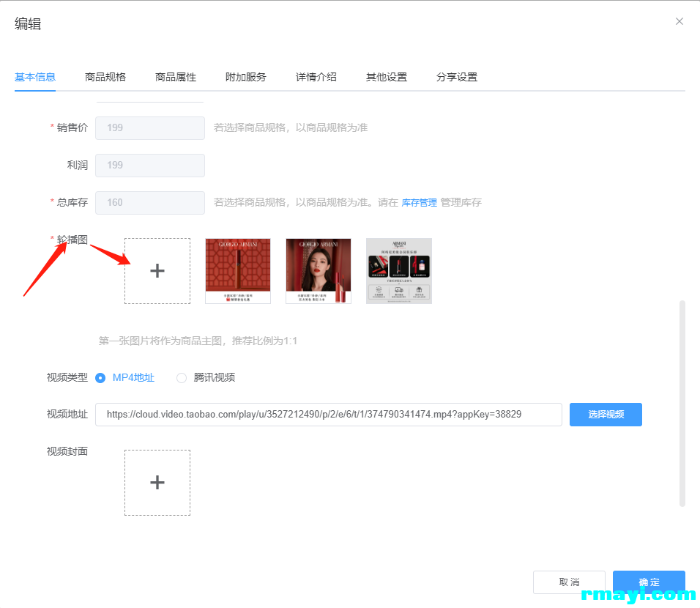Add a 视频封面 image with plus box
The width and height of the screenshot is (700, 608).
point(157,483)
